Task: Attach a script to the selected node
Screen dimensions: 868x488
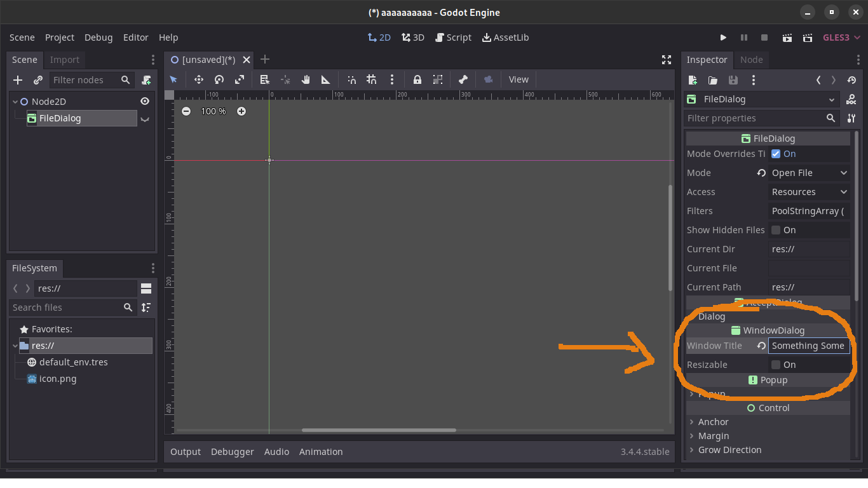Action: pos(147,80)
